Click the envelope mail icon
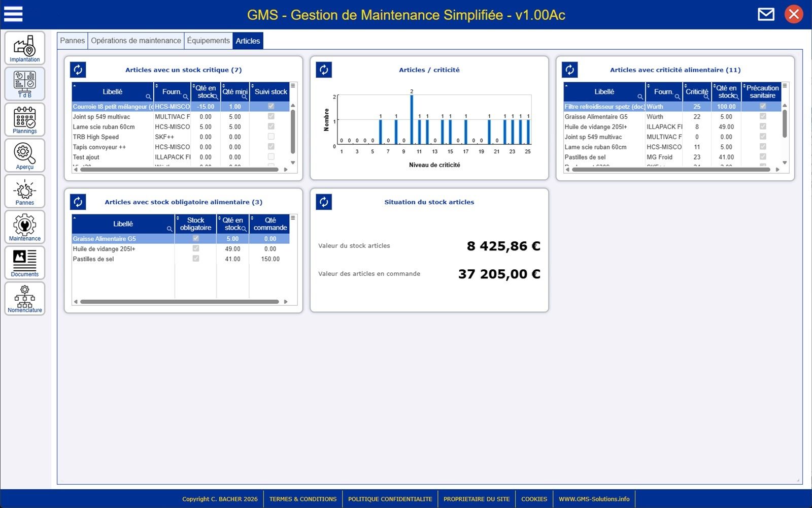Image resolution: width=812 pixels, height=508 pixels. click(x=766, y=14)
